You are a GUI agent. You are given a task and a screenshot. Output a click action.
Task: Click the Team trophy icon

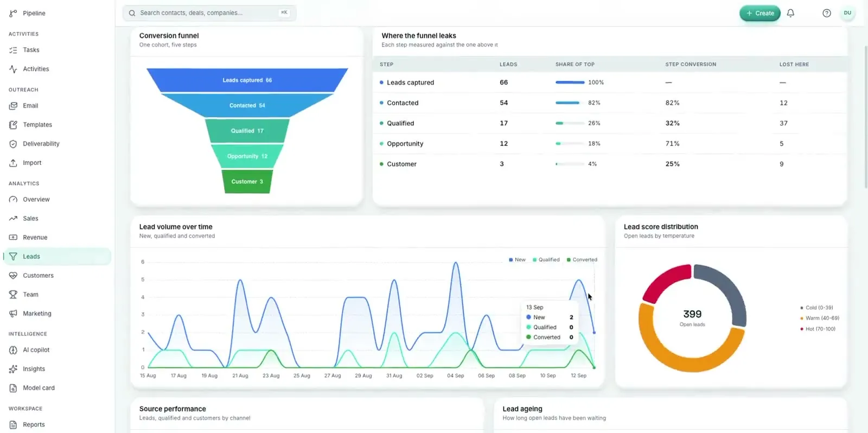click(x=13, y=295)
